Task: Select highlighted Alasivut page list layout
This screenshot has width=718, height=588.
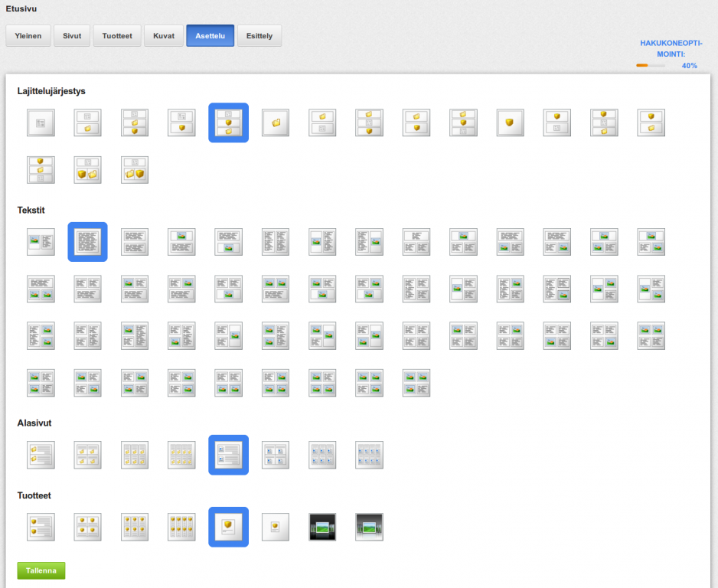Action: click(229, 455)
